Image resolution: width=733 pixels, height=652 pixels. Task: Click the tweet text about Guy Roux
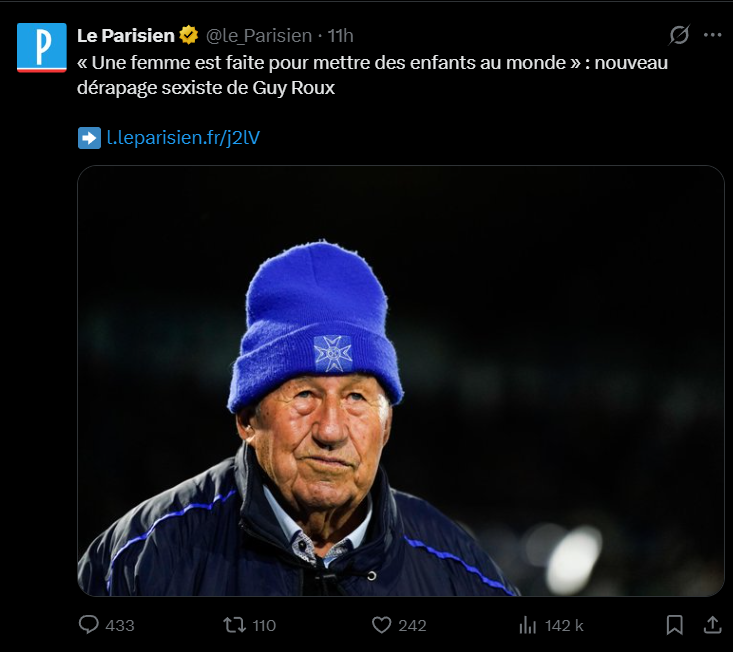[x=372, y=74]
